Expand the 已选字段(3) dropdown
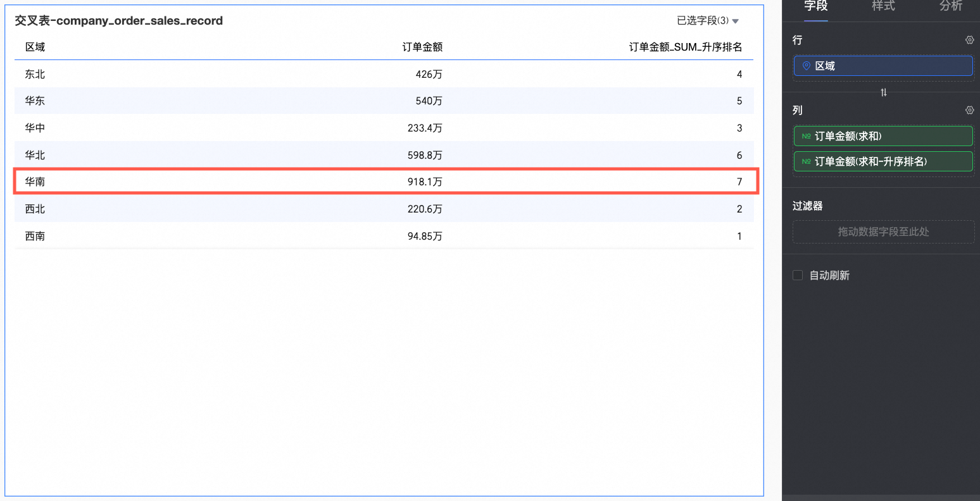The height and width of the screenshot is (501, 980). pyautogui.click(x=708, y=21)
